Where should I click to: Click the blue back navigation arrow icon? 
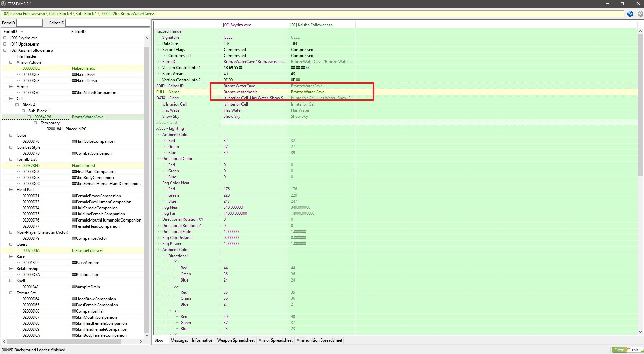coord(630,14)
